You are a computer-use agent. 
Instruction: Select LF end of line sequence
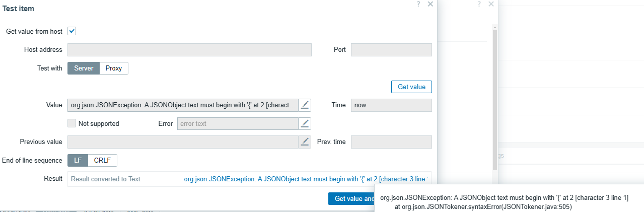click(78, 160)
